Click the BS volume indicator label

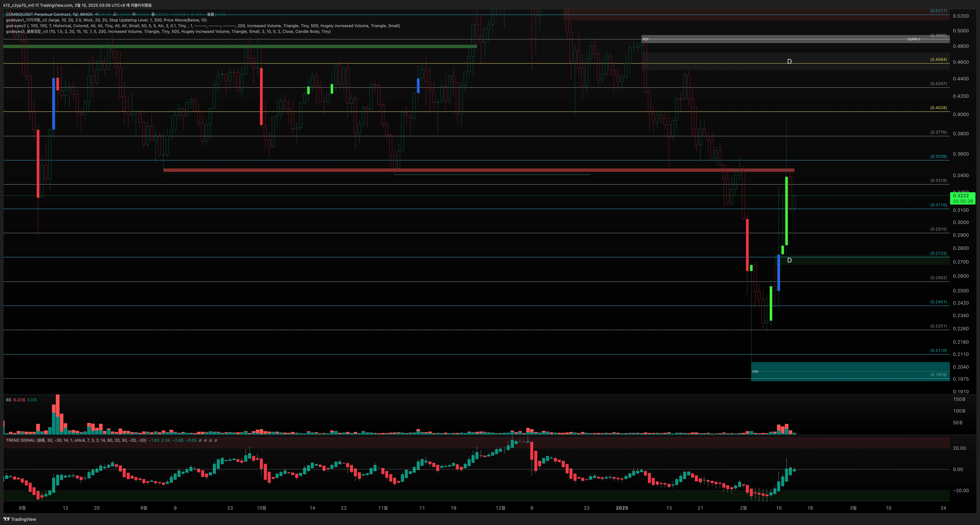(8, 400)
